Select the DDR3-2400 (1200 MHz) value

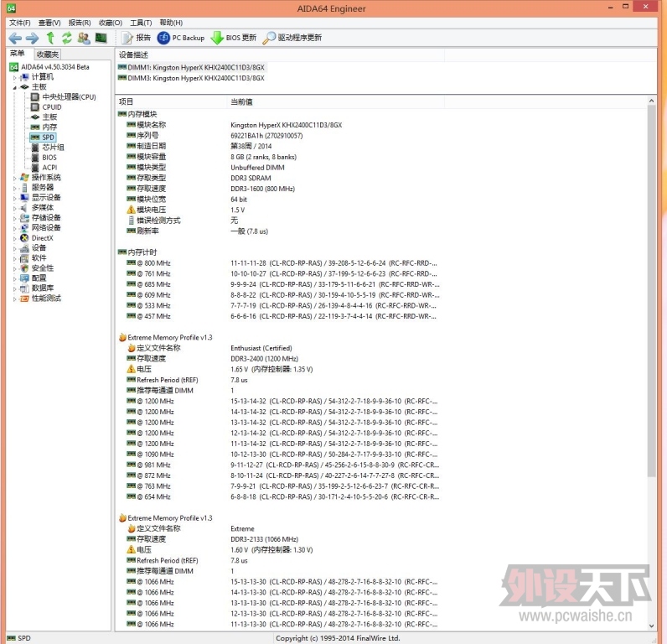[264, 359]
